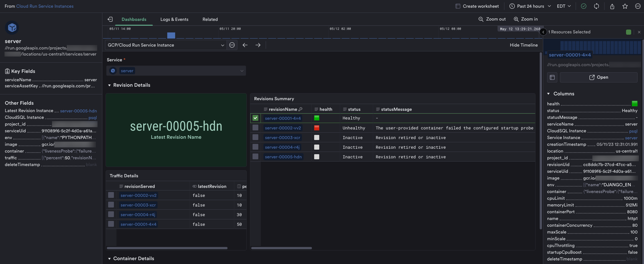
Task: Open the psql CloudSQL Instance link in sidebar
Action: (93, 118)
